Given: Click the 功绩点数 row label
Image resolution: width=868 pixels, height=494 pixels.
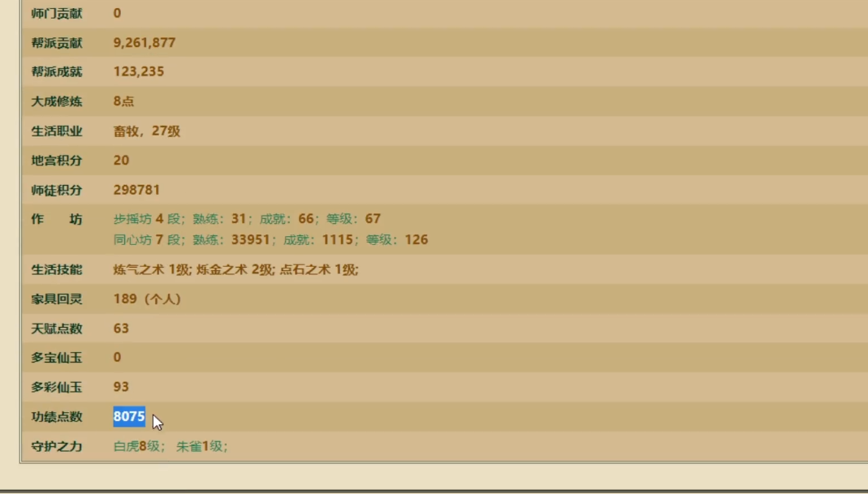Looking at the screenshot, I should coord(57,417).
